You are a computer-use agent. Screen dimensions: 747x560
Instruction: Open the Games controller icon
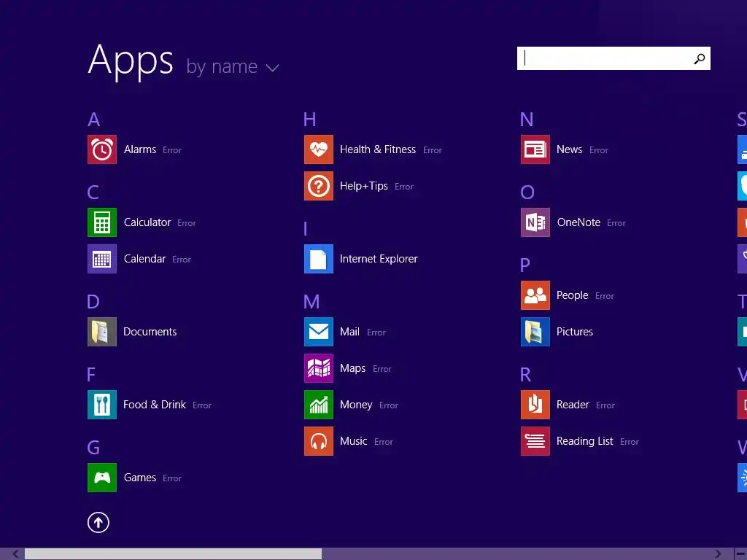[x=102, y=478]
